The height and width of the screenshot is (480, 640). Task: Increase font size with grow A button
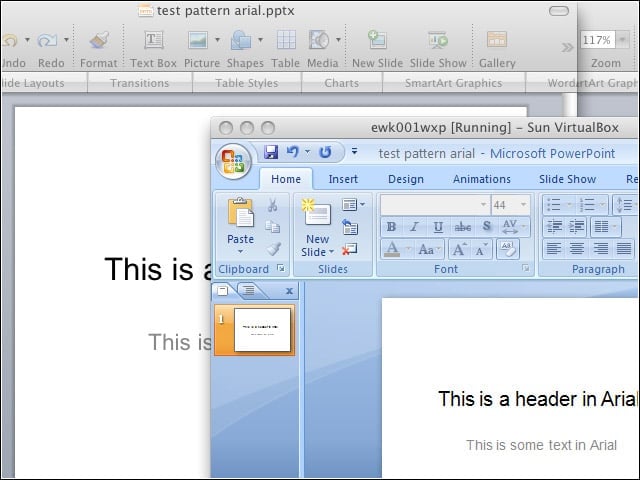459,249
